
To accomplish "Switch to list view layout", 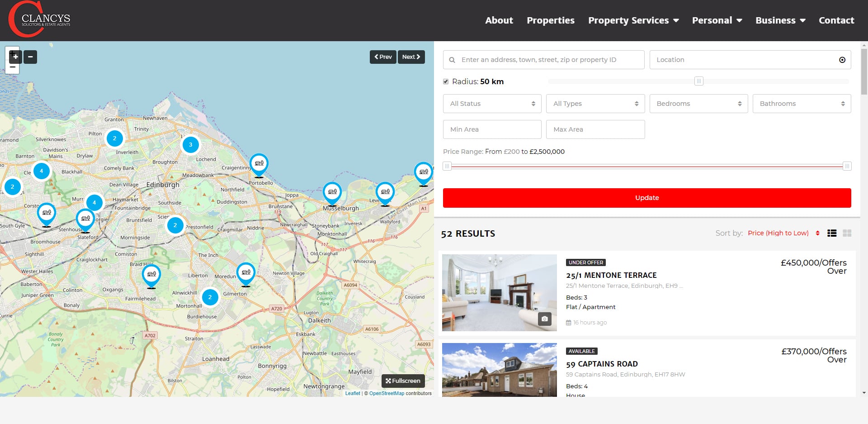I will (832, 233).
